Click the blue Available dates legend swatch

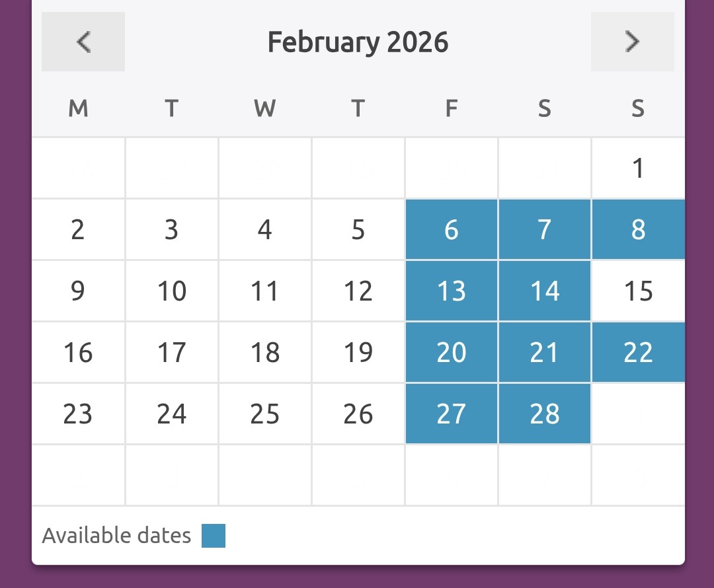(x=214, y=536)
